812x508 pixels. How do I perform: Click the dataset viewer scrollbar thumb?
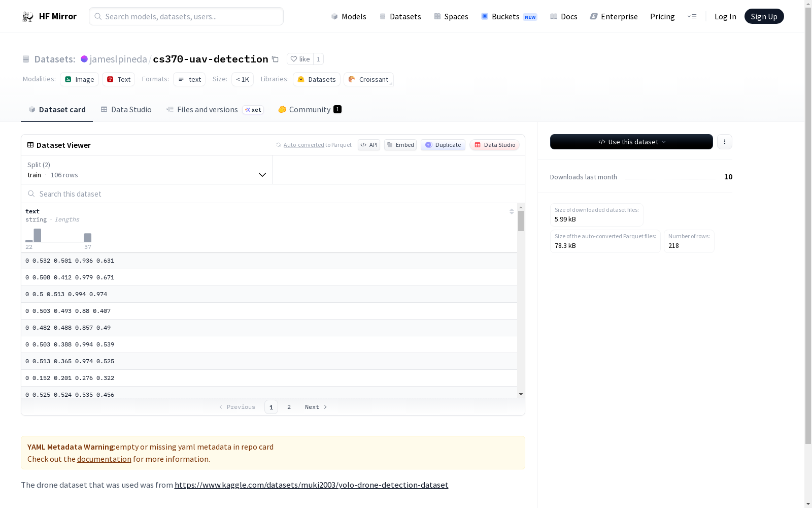pos(521,221)
